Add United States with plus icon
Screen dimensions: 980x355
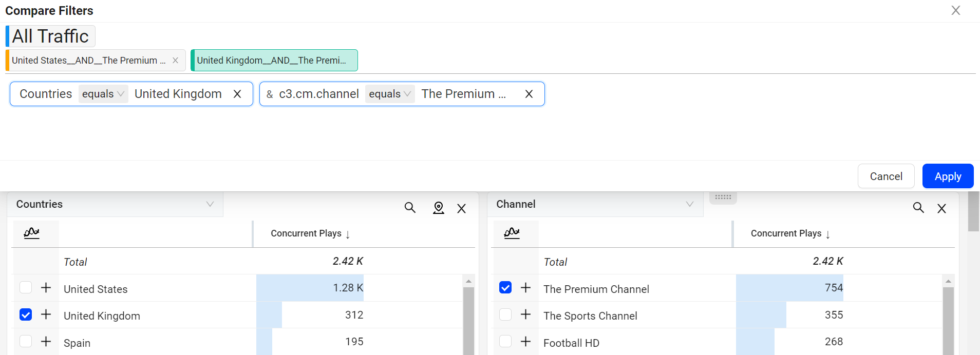46,288
